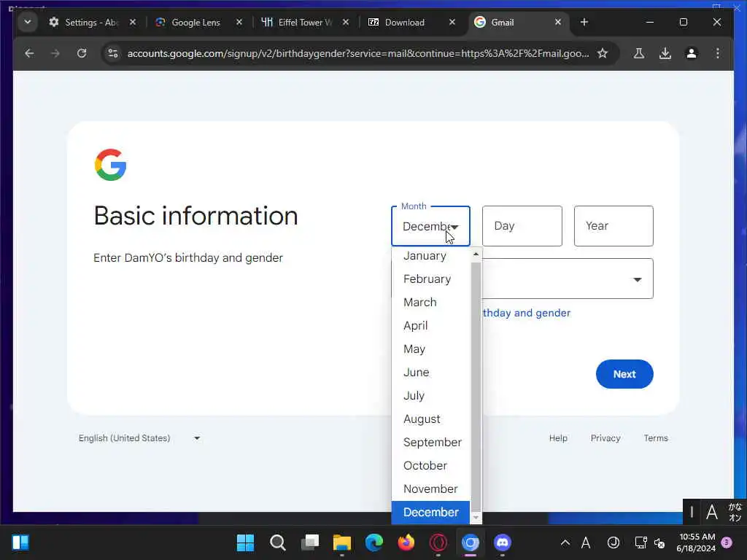Click the Next button
This screenshot has width=747, height=560.
pyautogui.click(x=624, y=374)
